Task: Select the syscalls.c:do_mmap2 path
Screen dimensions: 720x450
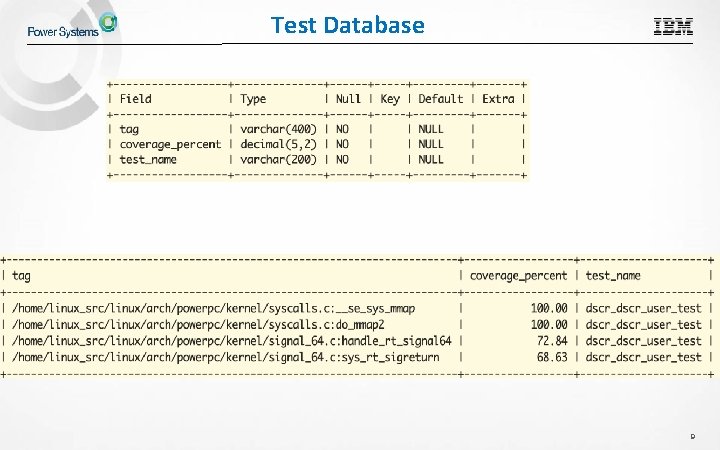Action: (198, 325)
